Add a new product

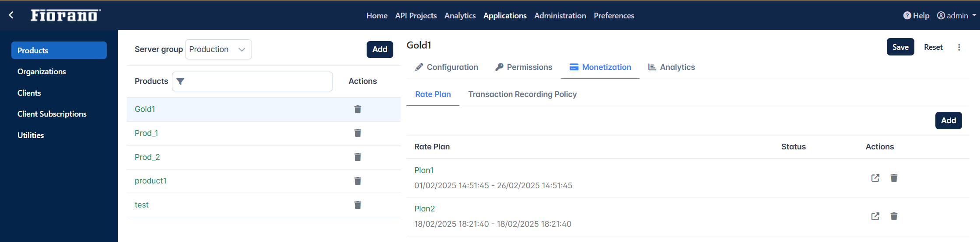[380, 49]
